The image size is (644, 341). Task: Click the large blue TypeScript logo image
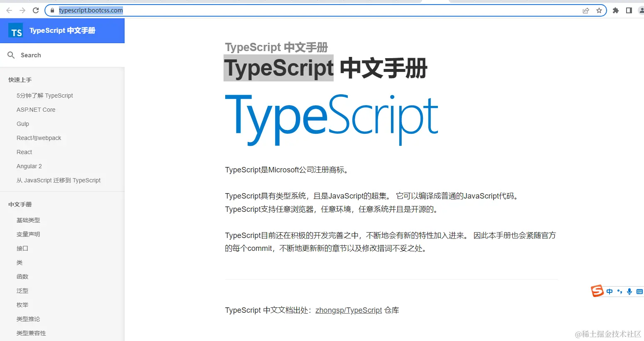coord(332,120)
